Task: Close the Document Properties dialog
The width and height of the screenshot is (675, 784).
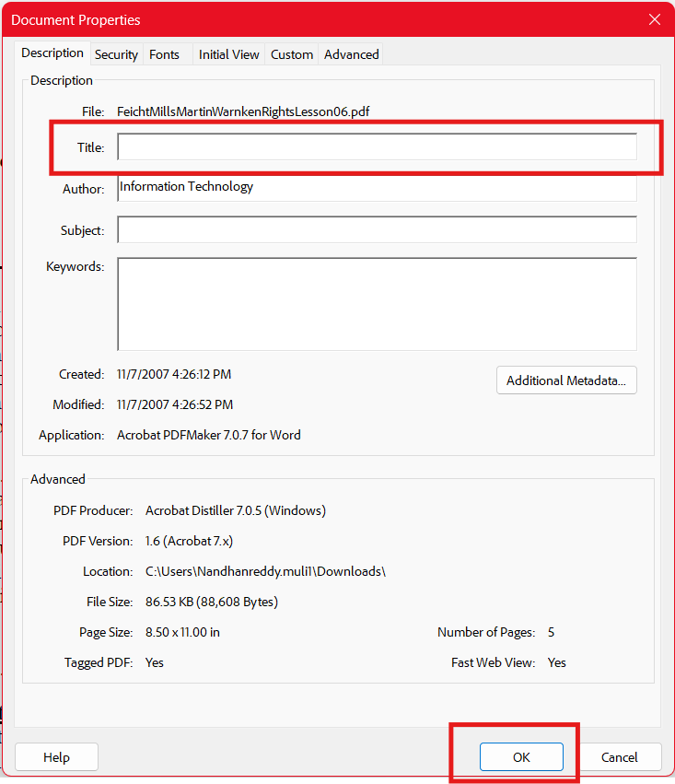Action: (655, 19)
